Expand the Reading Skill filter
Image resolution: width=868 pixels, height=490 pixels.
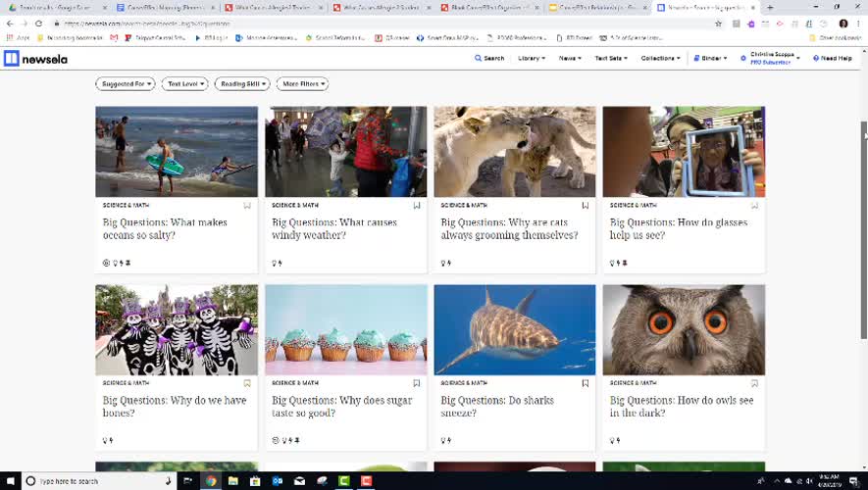[x=242, y=84]
